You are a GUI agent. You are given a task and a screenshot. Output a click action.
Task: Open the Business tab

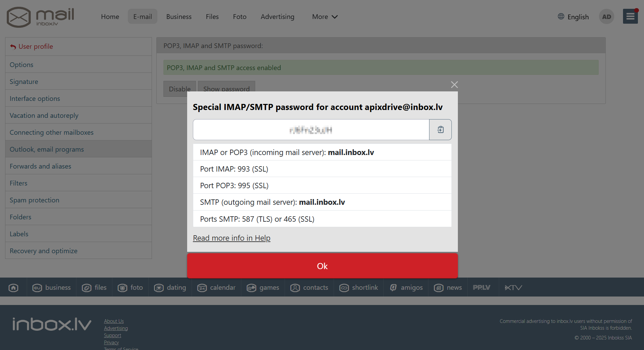[x=179, y=17]
